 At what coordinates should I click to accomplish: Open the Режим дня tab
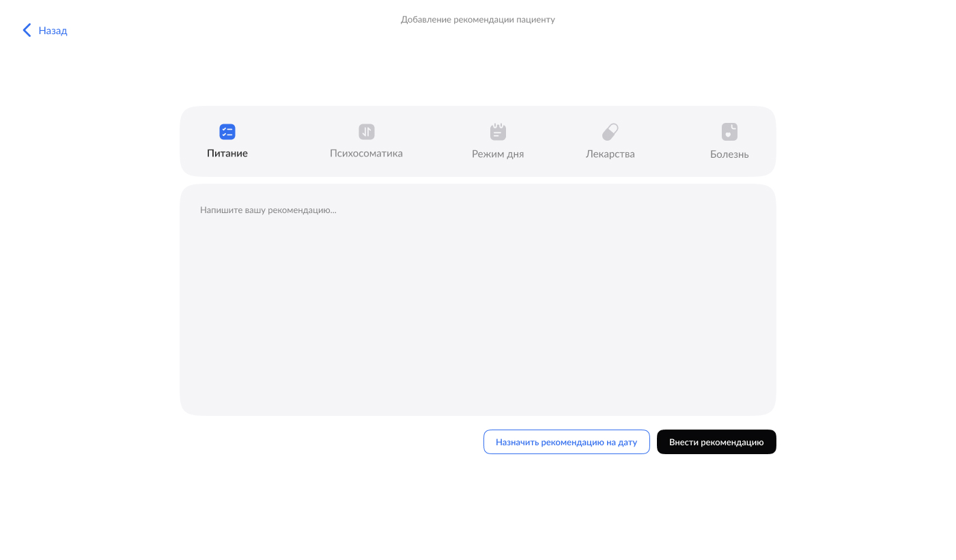pos(498,154)
